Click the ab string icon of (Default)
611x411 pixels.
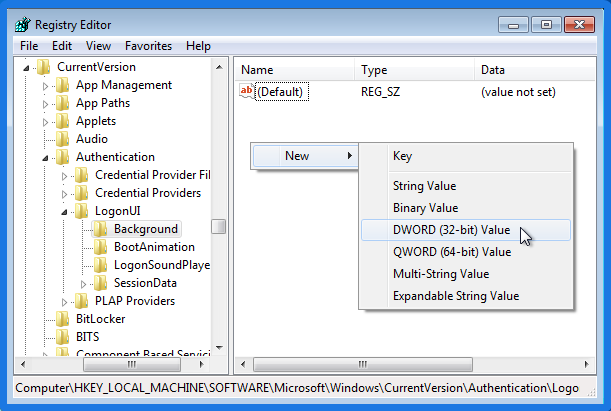tap(246, 92)
